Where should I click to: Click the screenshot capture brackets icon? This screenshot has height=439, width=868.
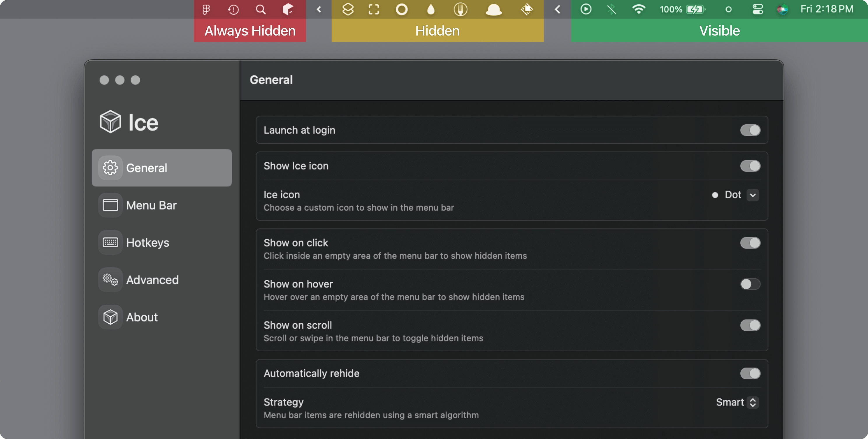(x=374, y=9)
